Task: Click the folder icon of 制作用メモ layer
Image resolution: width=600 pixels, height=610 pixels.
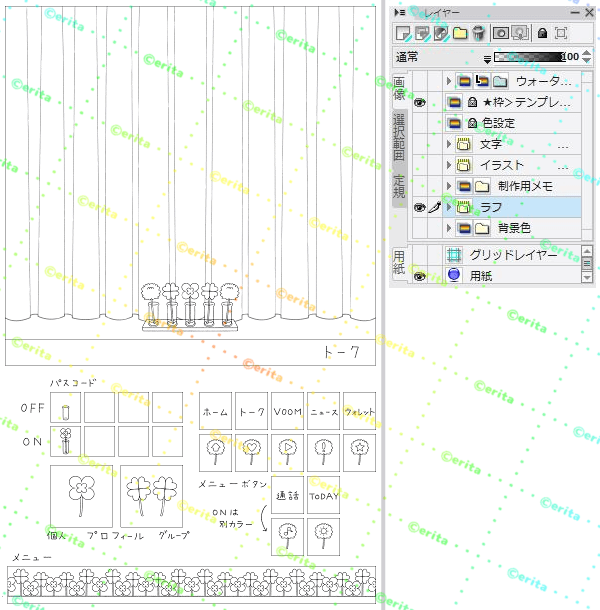Action: (482, 186)
